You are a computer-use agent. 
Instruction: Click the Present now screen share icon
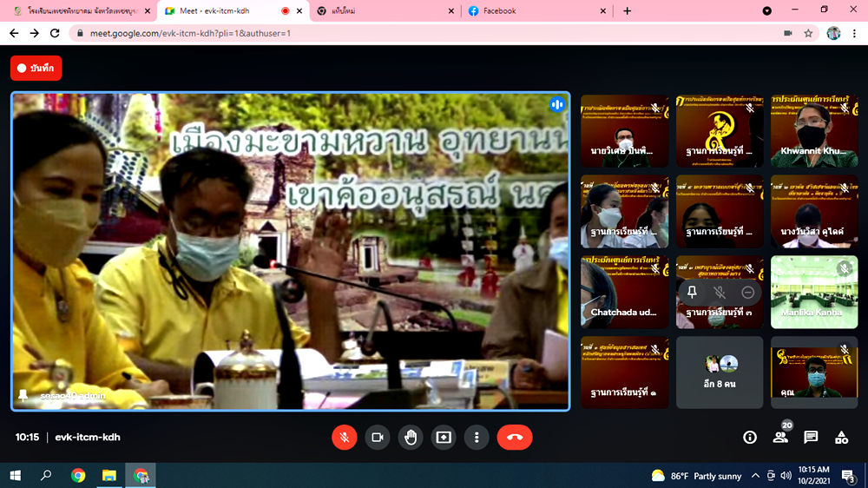444,438
